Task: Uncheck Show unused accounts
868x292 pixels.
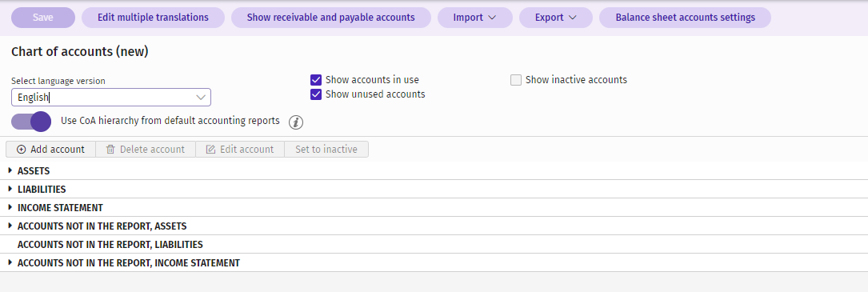Action: click(x=316, y=94)
